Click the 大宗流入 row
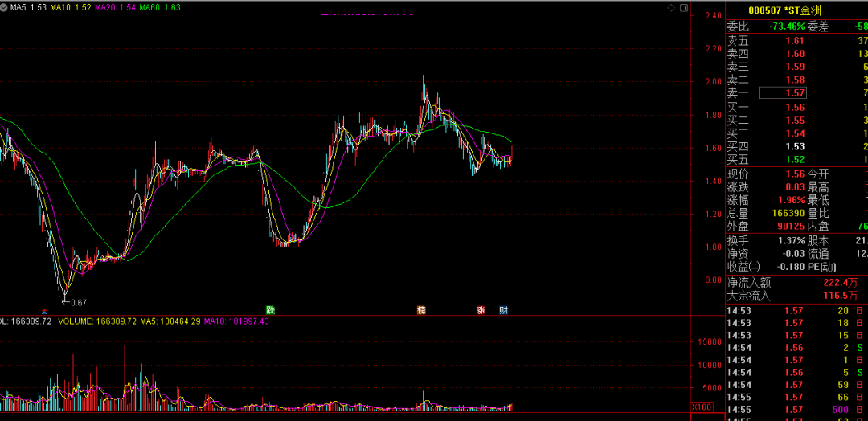 [796, 296]
